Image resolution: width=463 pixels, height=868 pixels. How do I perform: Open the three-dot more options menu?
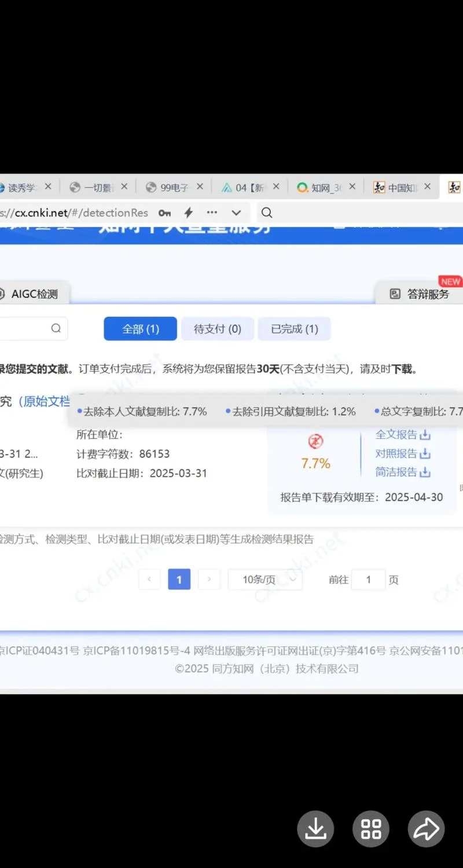point(212,213)
